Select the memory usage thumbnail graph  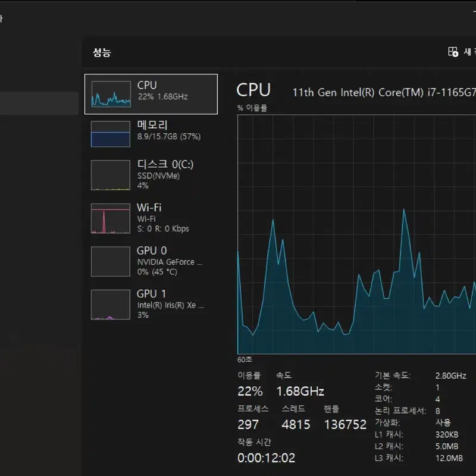click(111, 134)
